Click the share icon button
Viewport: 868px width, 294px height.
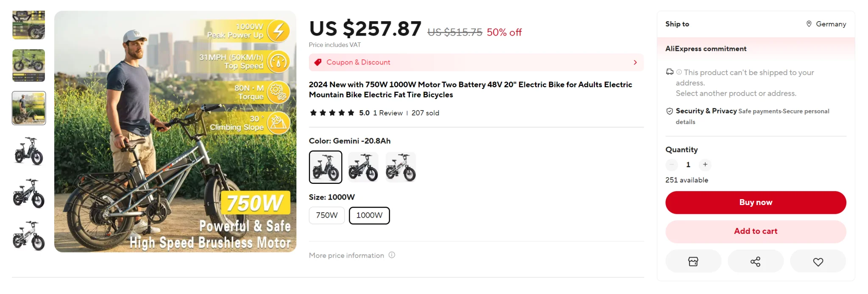click(755, 261)
